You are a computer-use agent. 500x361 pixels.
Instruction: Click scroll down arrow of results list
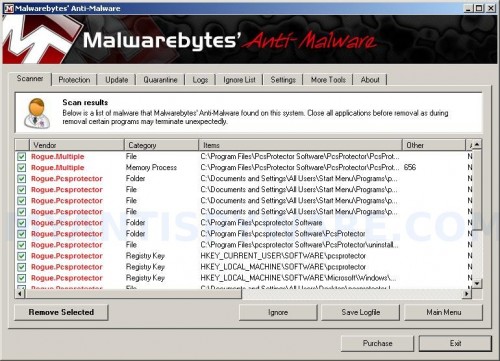click(477, 284)
